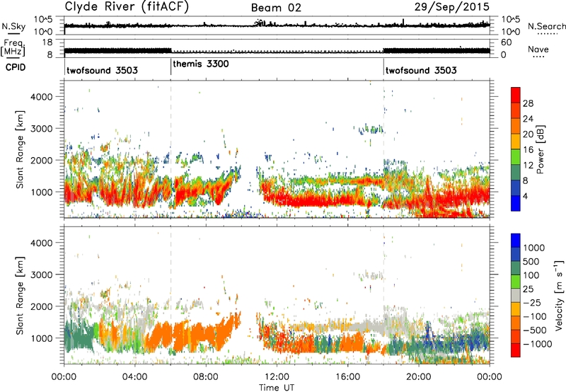
Task: Click the 'themis 3300' CPID label
Action: [201, 64]
